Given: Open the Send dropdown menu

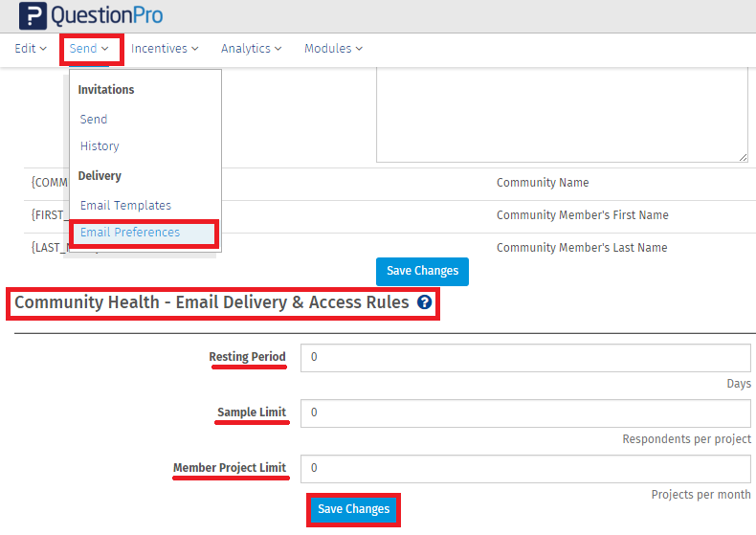Looking at the screenshot, I should point(89,49).
